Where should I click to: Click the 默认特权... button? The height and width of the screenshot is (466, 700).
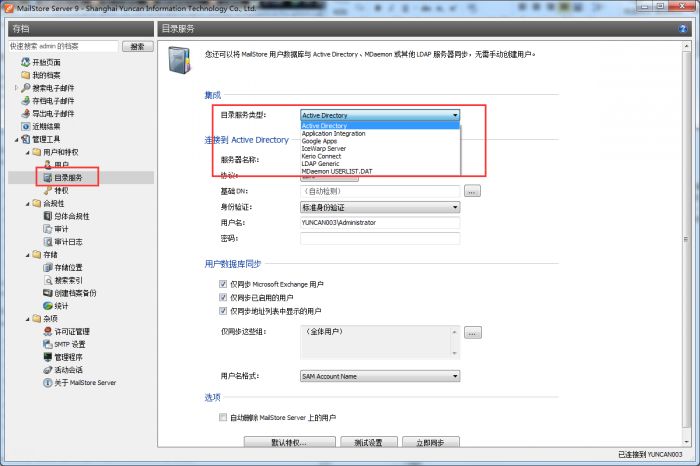pos(289,442)
